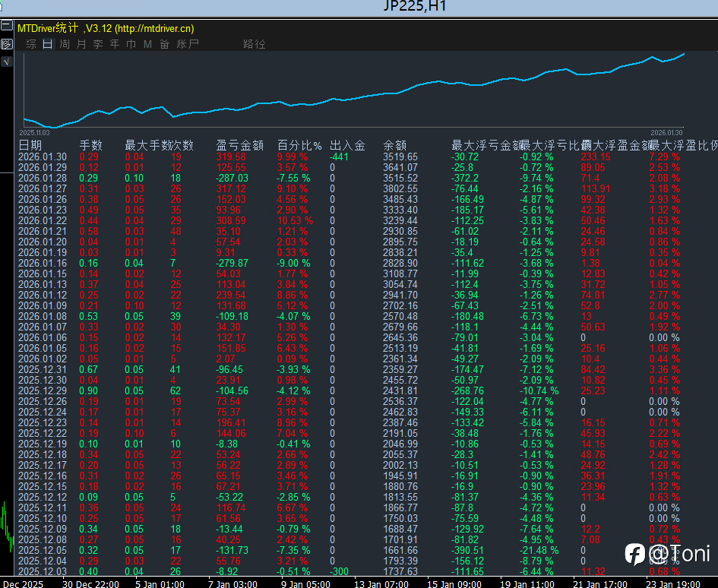Viewport: 718px width, 588px height.
Task: Select the 2025.12.23 date row
Action: [x=42, y=422]
